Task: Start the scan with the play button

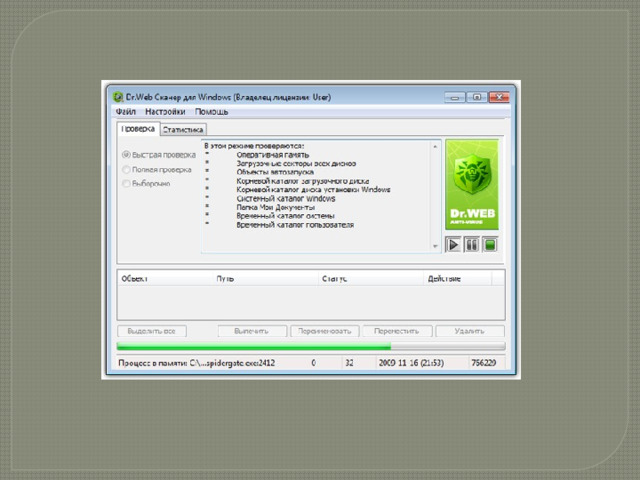Action: point(453,245)
